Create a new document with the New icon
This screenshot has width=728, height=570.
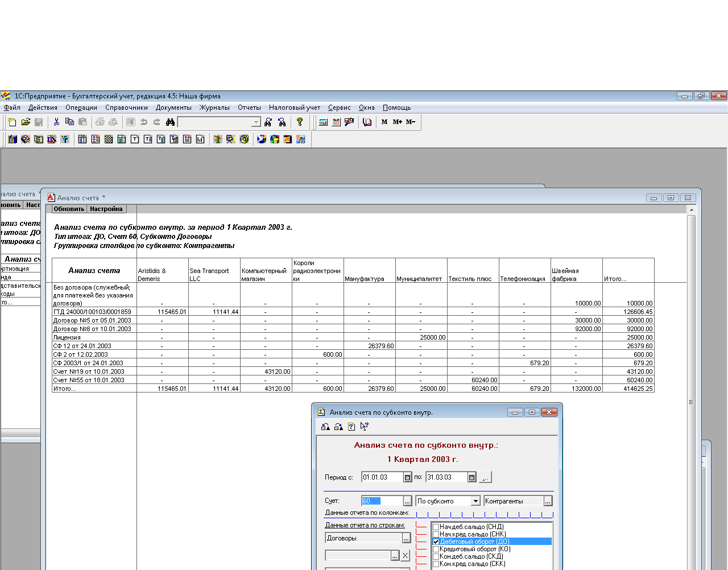pyautogui.click(x=13, y=122)
